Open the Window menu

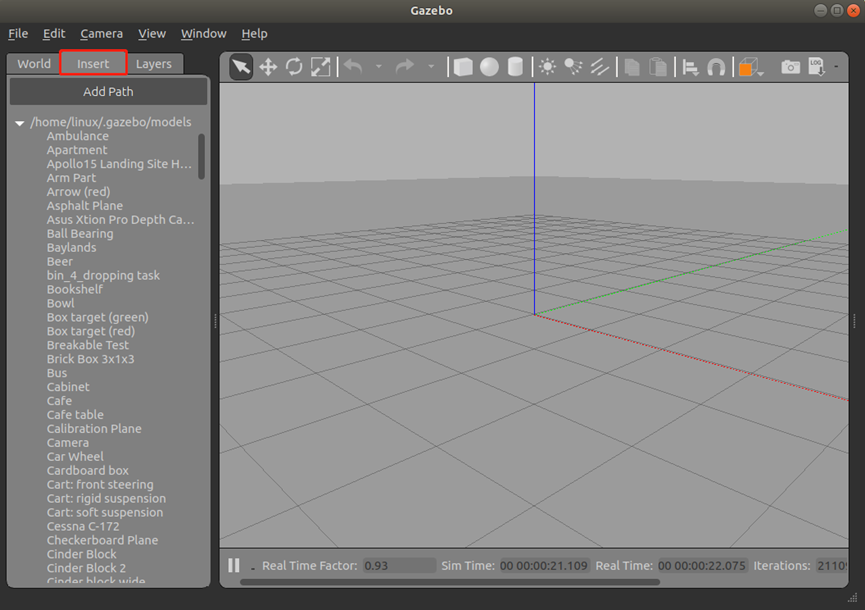pyautogui.click(x=204, y=34)
